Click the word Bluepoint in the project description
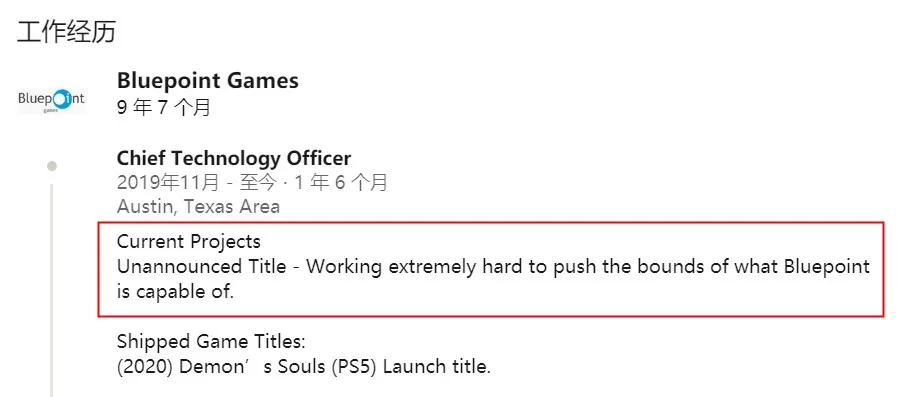The width and height of the screenshot is (913, 397). tap(827, 267)
